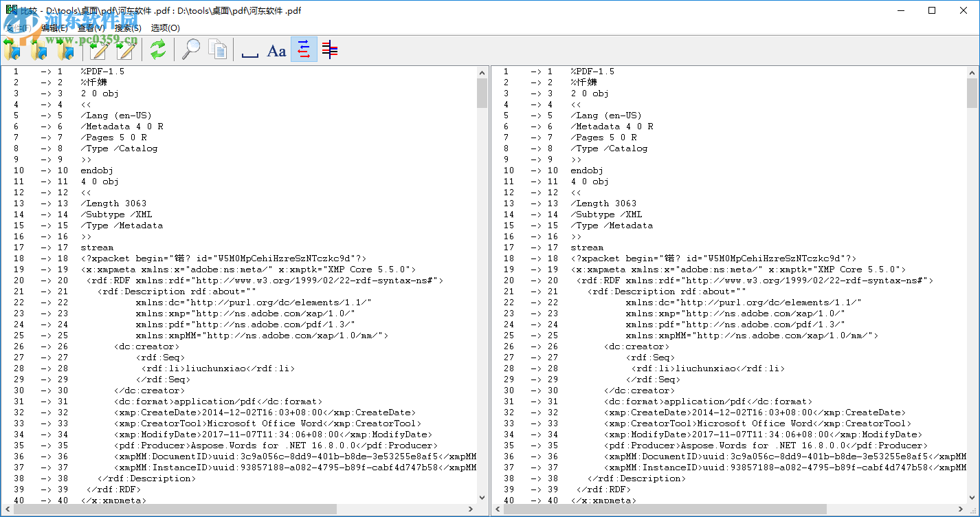Click the right pane scroll down arrow
Screen dimensions: 980x517
(x=972, y=498)
